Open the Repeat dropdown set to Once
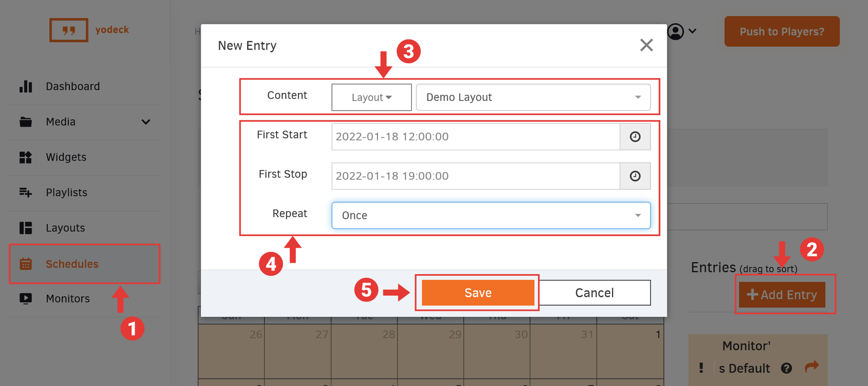The height and width of the screenshot is (386, 868). click(490, 216)
